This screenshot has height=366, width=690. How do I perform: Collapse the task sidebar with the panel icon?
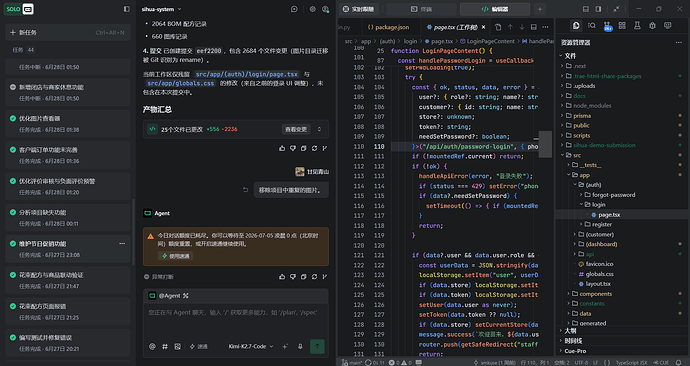(x=126, y=9)
